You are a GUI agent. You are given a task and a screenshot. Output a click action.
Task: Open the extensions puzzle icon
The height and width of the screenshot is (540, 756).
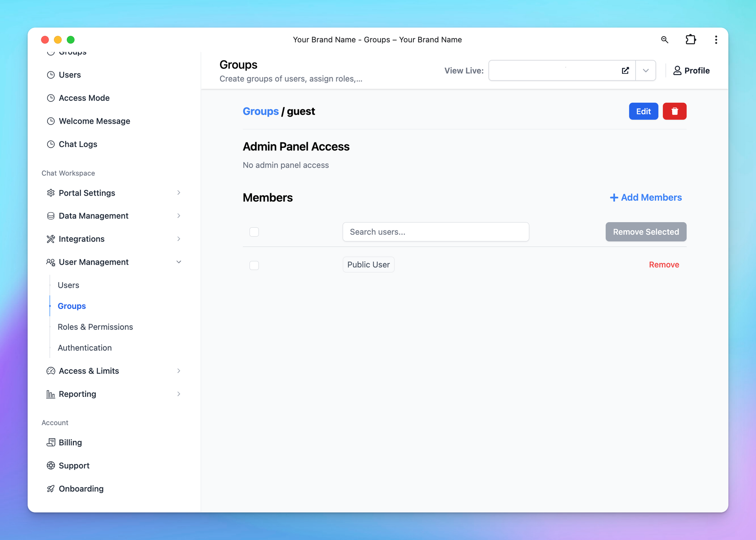[x=691, y=39]
